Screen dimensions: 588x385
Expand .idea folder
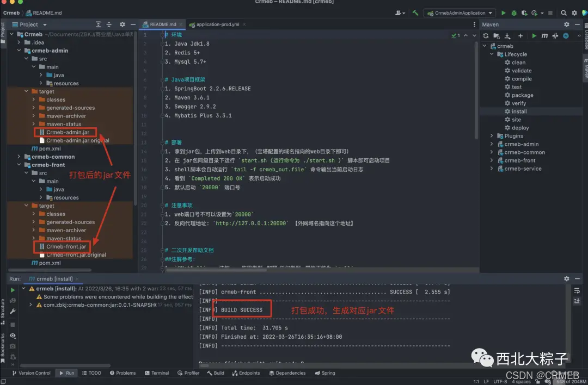tap(19, 42)
